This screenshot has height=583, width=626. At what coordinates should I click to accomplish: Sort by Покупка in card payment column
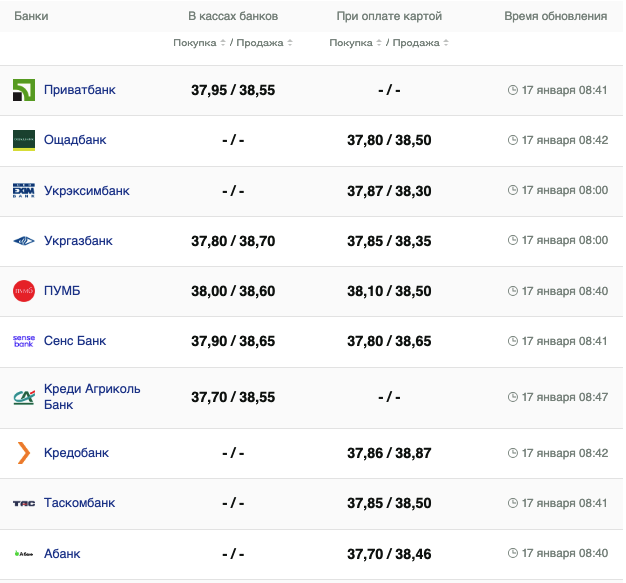pyautogui.click(x=353, y=43)
